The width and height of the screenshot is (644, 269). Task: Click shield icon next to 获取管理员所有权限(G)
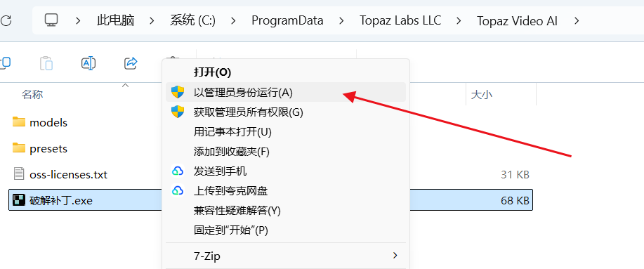click(x=178, y=112)
